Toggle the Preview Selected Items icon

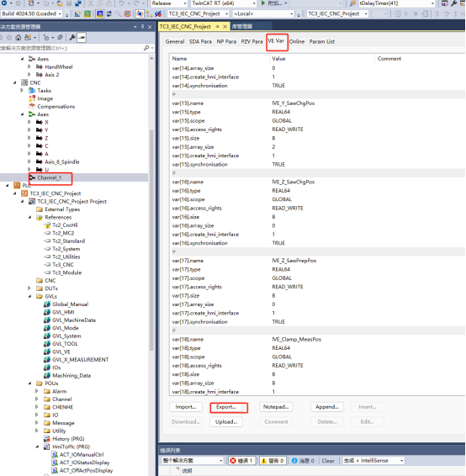click(x=82, y=37)
